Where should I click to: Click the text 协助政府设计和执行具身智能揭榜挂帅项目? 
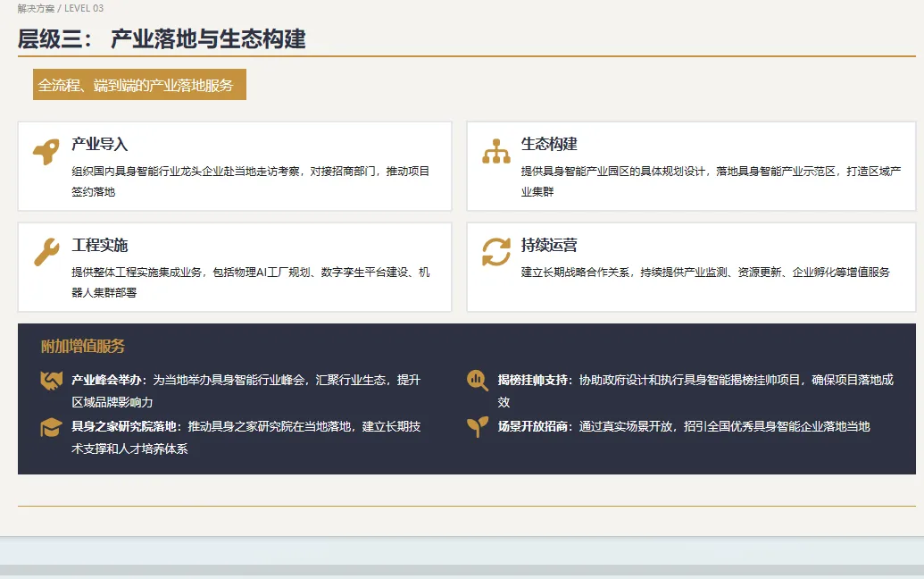689,380
